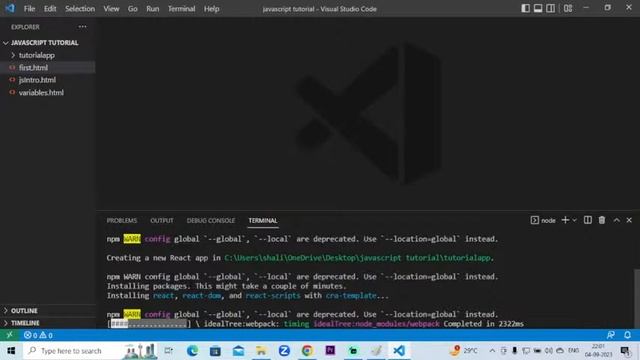Viewport: 640px width, 360px height.
Task: Switch to the Problems tab
Action: click(x=122, y=220)
